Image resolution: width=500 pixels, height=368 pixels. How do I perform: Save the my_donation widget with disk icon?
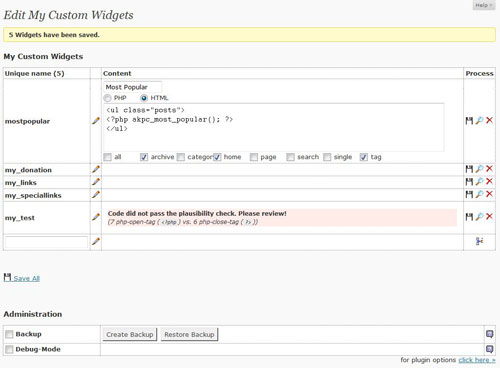click(x=469, y=169)
